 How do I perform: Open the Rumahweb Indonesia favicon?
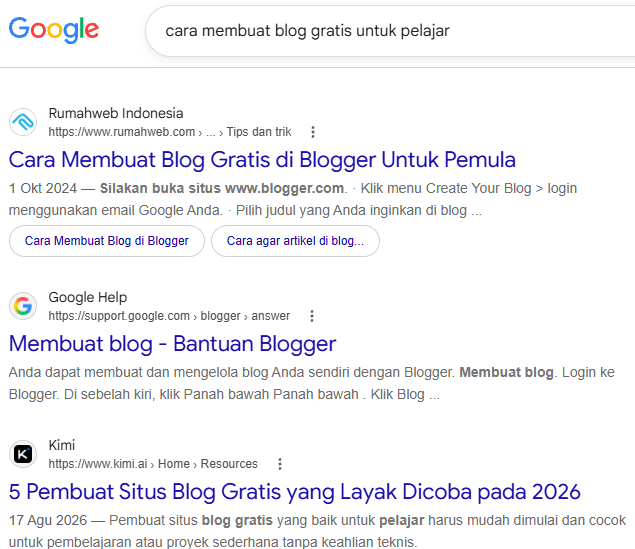pos(23,122)
